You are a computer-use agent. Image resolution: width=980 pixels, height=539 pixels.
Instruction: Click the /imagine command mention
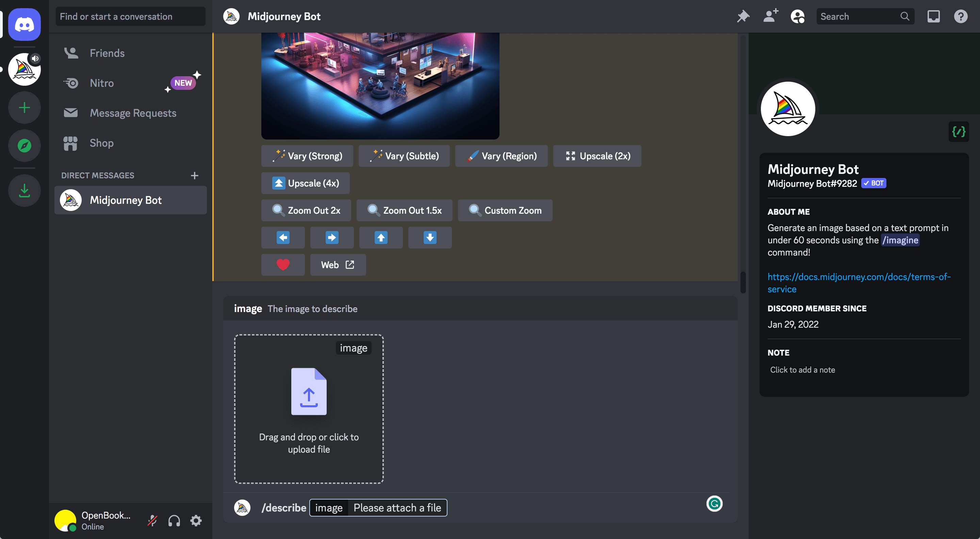click(900, 240)
